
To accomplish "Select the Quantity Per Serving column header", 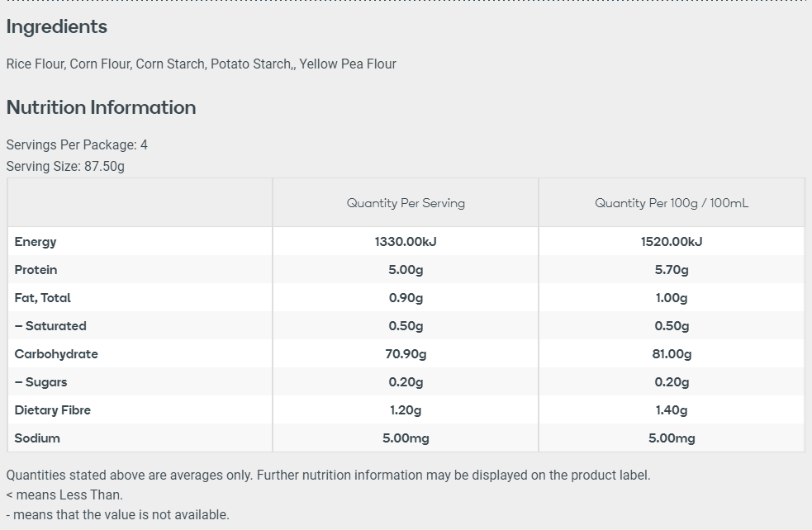I will pos(406,203).
